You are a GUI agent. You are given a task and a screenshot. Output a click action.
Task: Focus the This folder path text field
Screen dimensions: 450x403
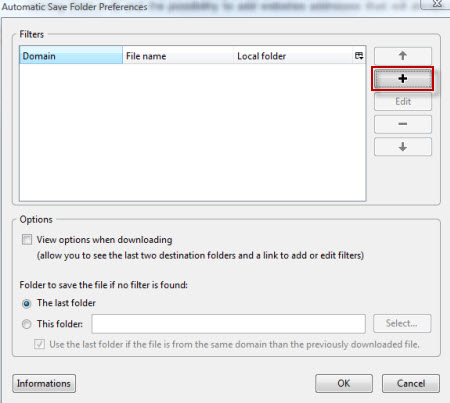pos(229,324)
